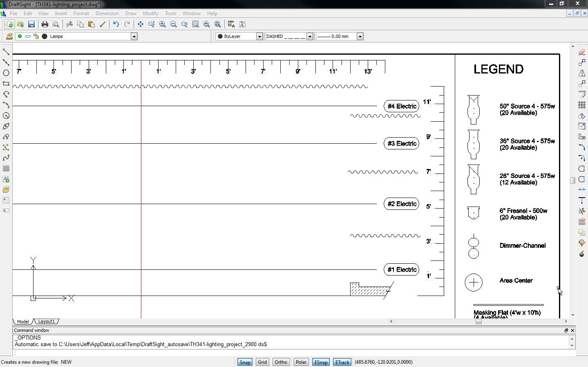Select the Mirror modify tool
The height and width of the screenshot is (367, 588).
click(x=582, y=73)
